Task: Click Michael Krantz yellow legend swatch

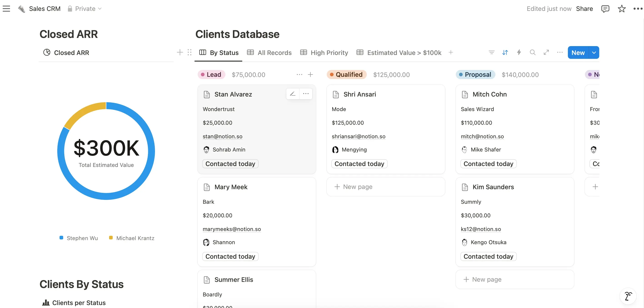Action: [x=111, y=238]
